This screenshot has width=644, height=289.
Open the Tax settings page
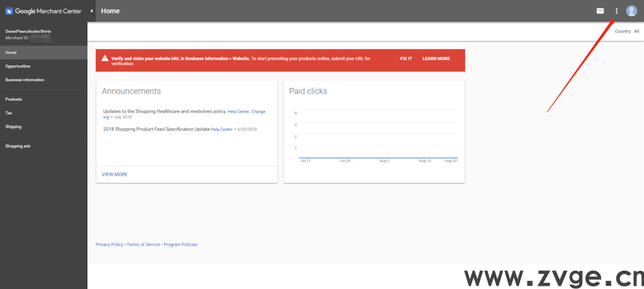point(9,113)
